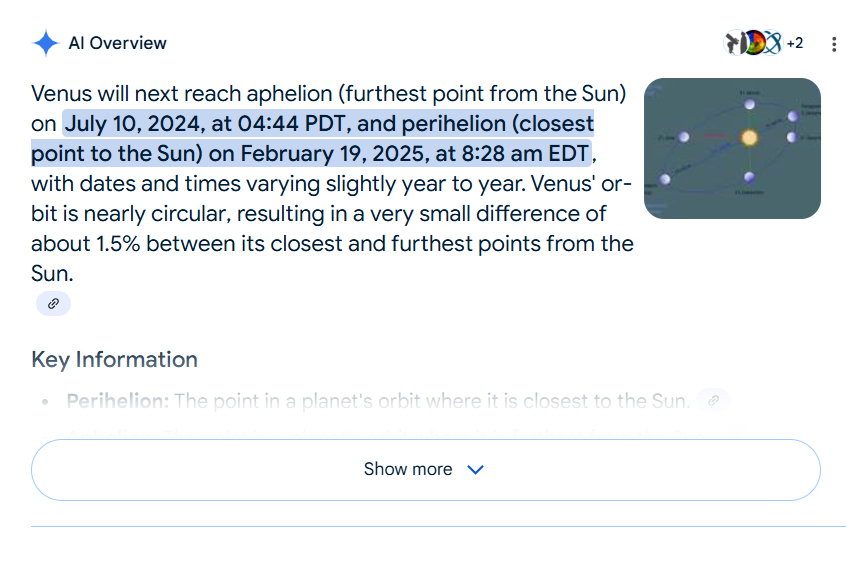This screenshot has height=587, width=847.
Task: Show the +2 additional sources
Action: (795, 43)
